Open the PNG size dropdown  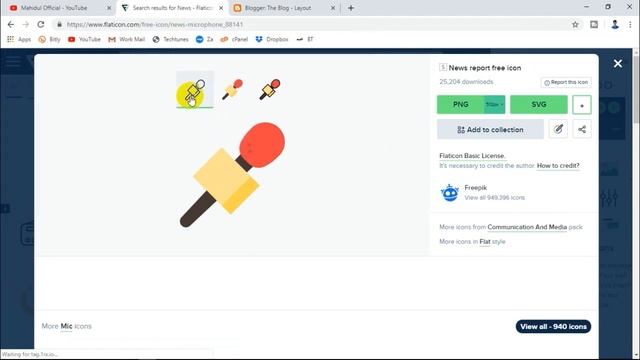495,104
